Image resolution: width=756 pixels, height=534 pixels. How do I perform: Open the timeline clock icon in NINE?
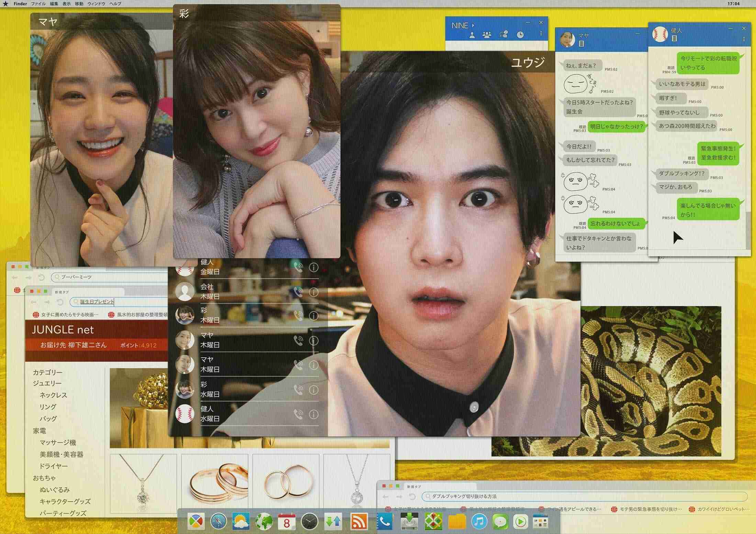pos(520,35)
